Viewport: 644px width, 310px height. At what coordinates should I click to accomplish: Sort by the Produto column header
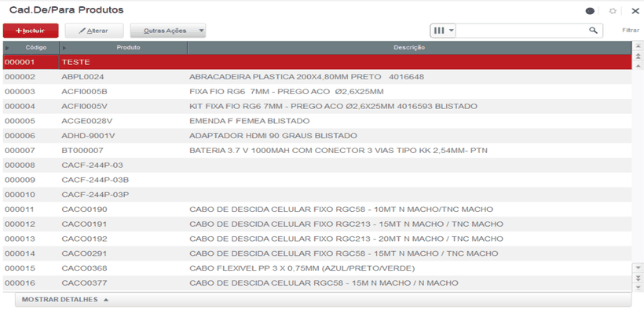coord(123,48)
